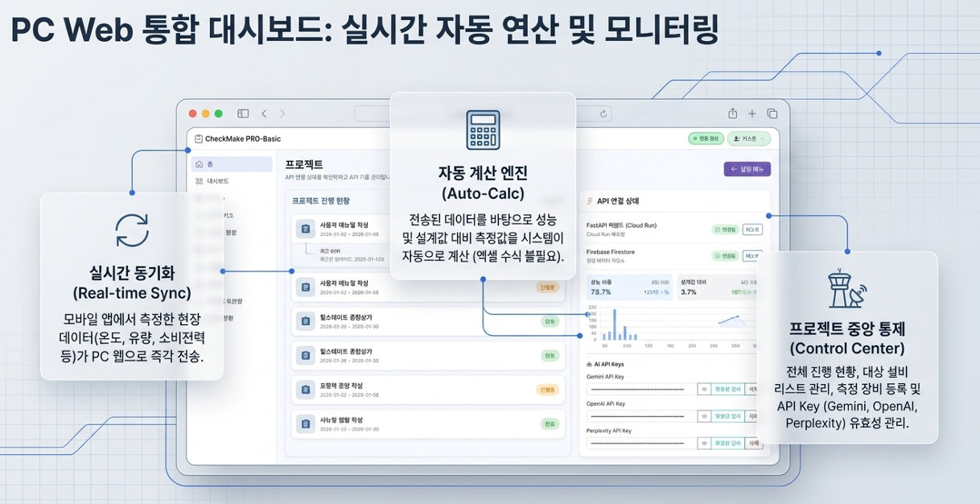980x504 pixels.
Task: Click the validate button for Gemini API key
Action: coord(729,389)
